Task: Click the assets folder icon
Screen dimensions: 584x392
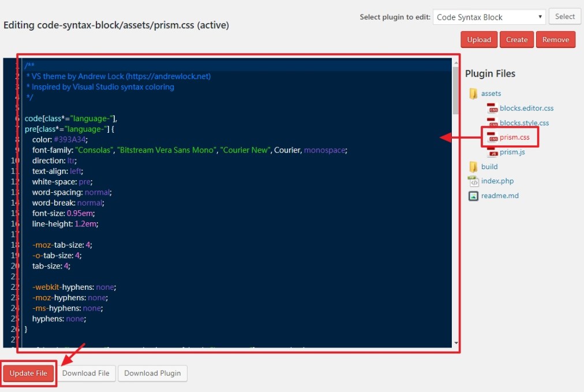Action: (x=473, y=93)
